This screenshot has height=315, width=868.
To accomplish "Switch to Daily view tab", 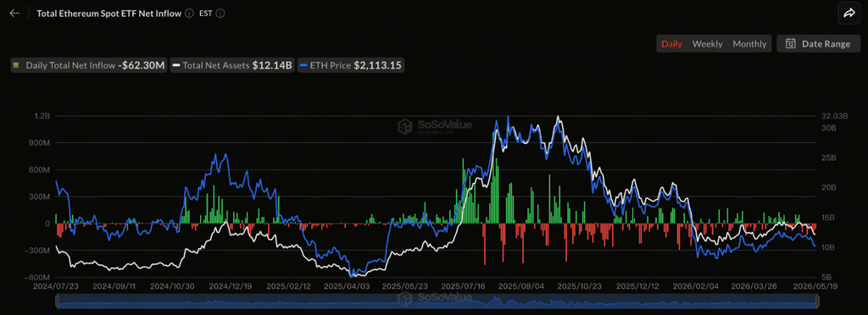I will [x=672, y=44].
